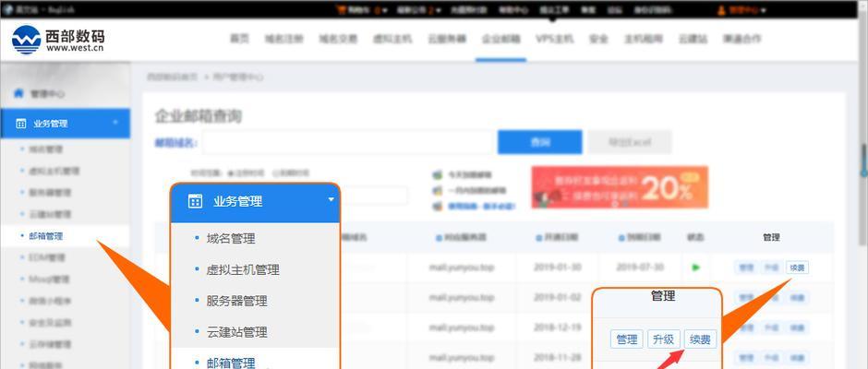Viewport: 868px width, 369px height.
Task: Click 提交工单 in the top black bar
Action: click(554, 10)
